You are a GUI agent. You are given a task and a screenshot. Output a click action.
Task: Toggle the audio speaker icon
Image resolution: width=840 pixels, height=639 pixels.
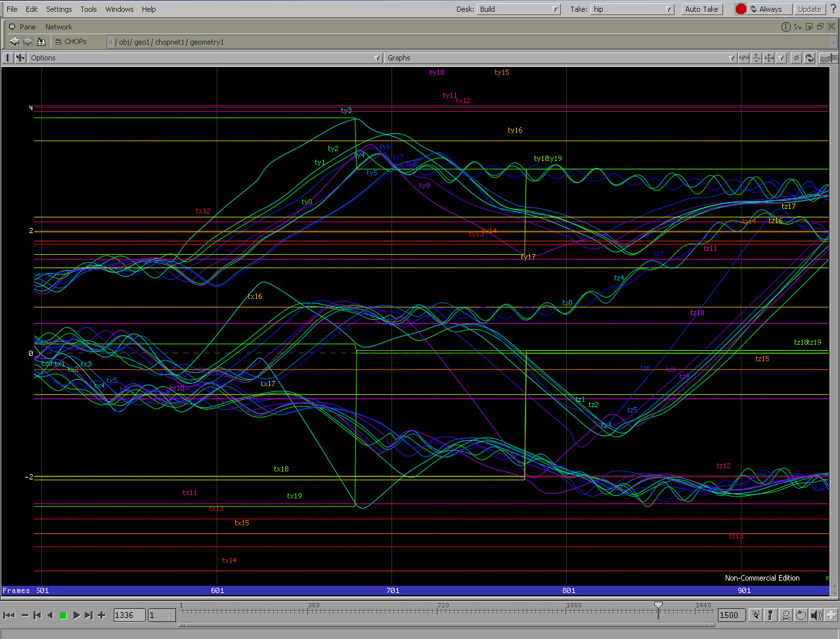coord(816,615)
